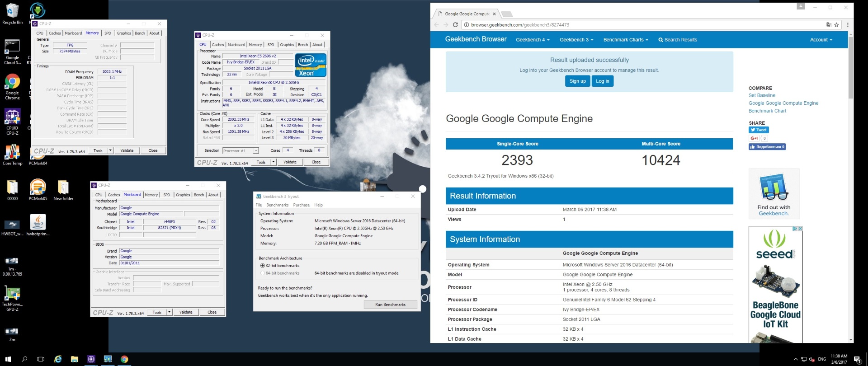
Task: Click the browser page vertical scrollbar
Action: 850,67
